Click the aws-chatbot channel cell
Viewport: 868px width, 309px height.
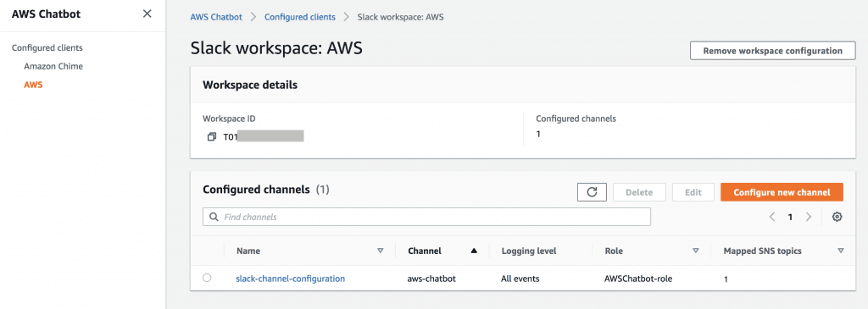[431, 279]
